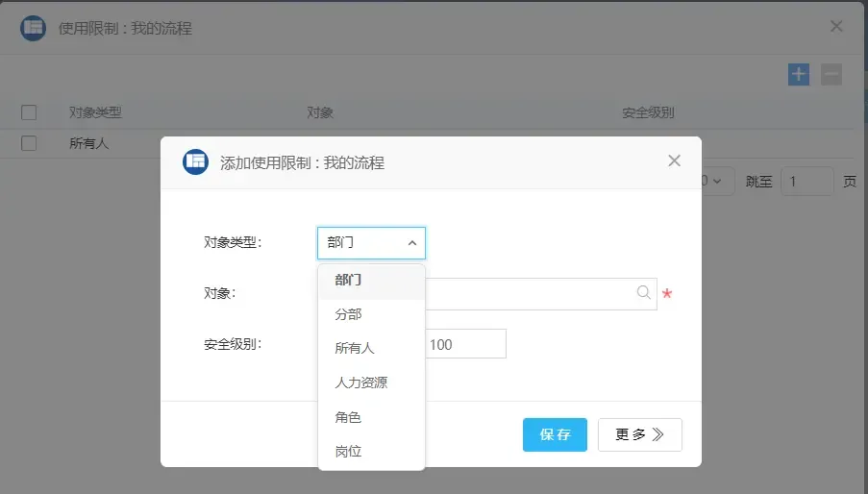
Task: Click the 安全级别 column header
Action: (x=648, y=112)
